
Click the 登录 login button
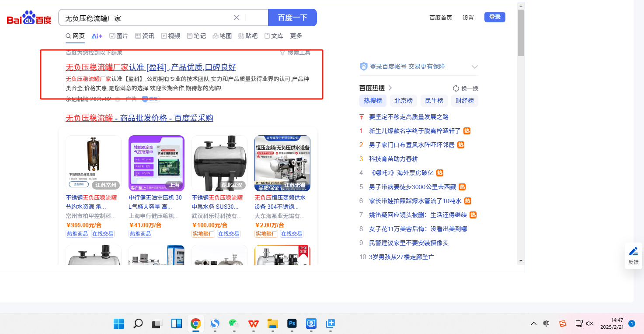pos(495,17)
